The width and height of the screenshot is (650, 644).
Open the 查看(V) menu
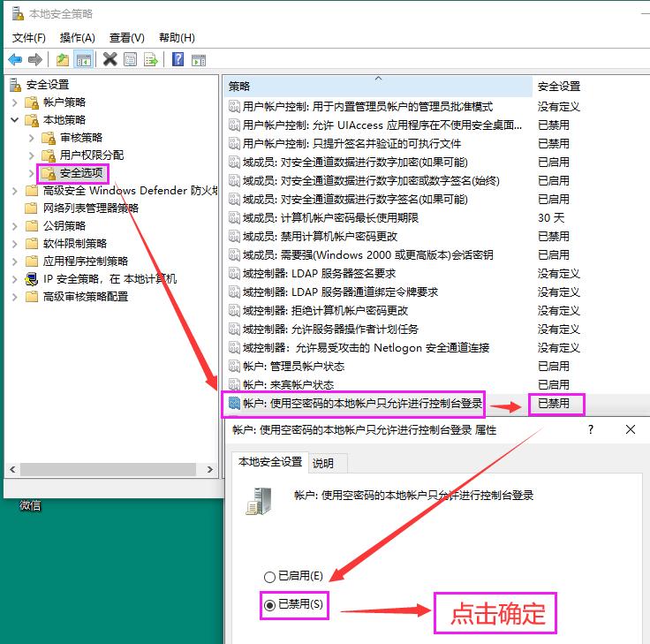pyautogui.click(x=126, y=37)
